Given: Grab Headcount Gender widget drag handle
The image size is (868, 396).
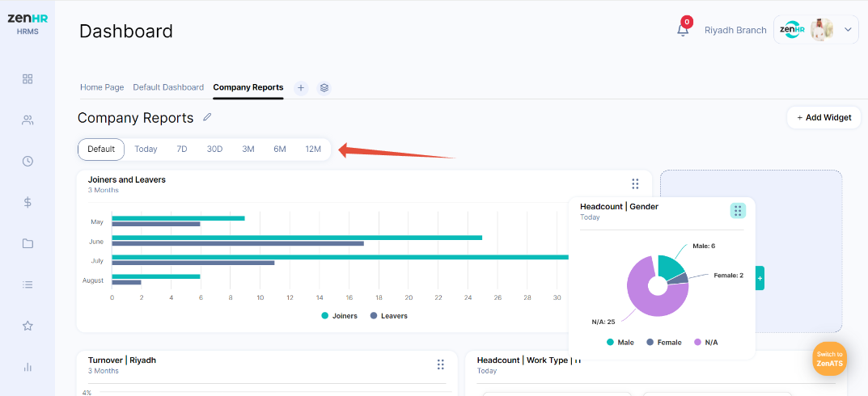Looking at the screenshot, I should (x=738, y=211).
